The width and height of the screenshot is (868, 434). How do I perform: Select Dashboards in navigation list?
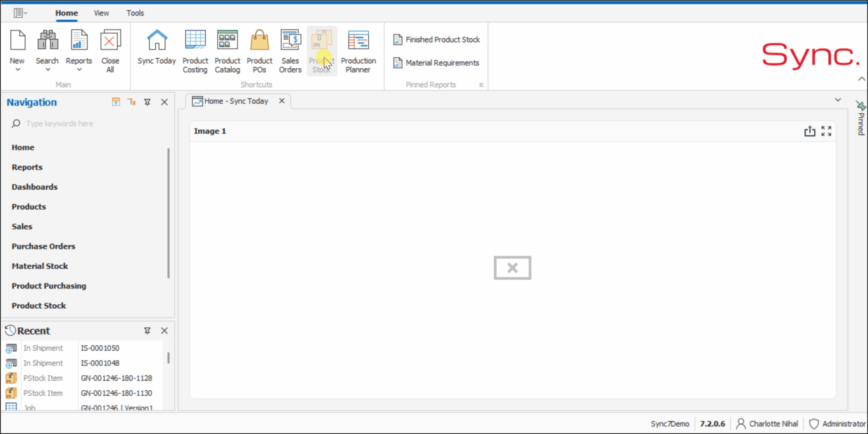tap(35, 187)
